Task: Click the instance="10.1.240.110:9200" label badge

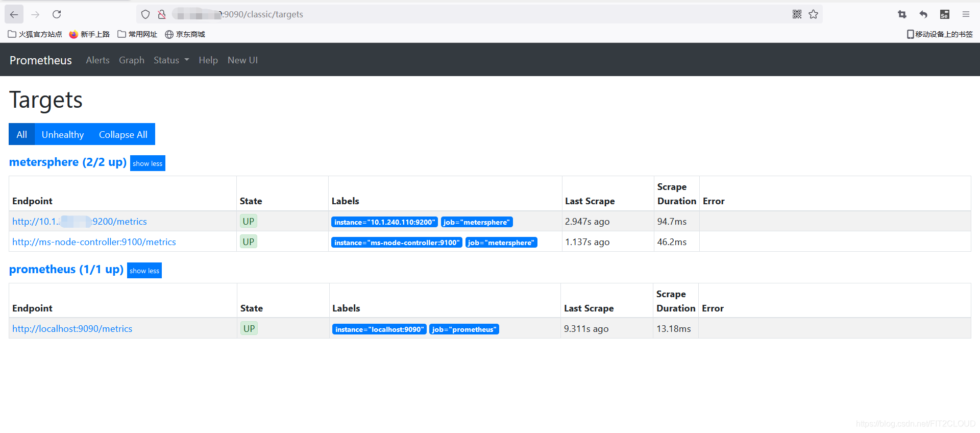Action: pos(384,222)
